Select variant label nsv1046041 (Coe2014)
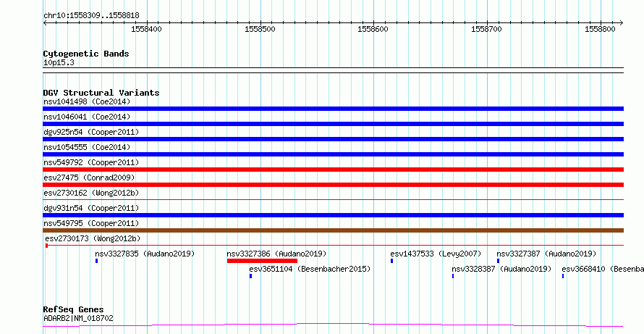 (x=87, y=117)
